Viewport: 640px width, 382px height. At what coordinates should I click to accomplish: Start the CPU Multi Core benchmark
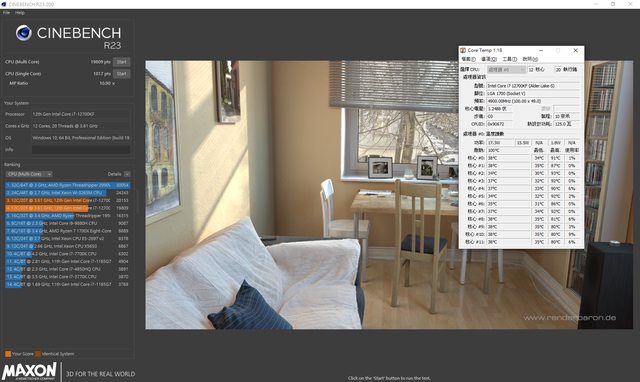(122, 62)
